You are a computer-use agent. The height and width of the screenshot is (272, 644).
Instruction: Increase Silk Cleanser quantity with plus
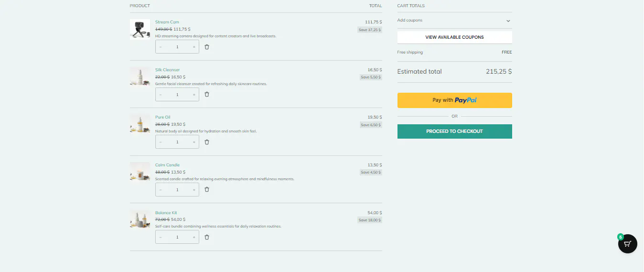[194, 95]
